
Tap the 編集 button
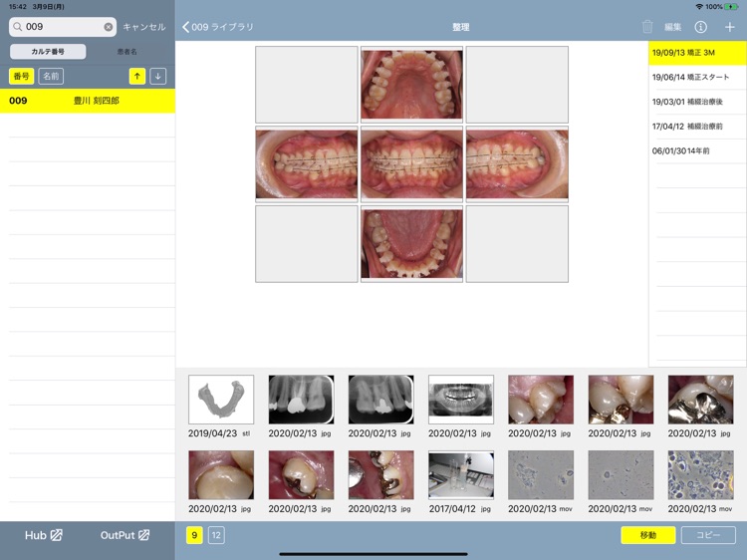click(672, 27)
